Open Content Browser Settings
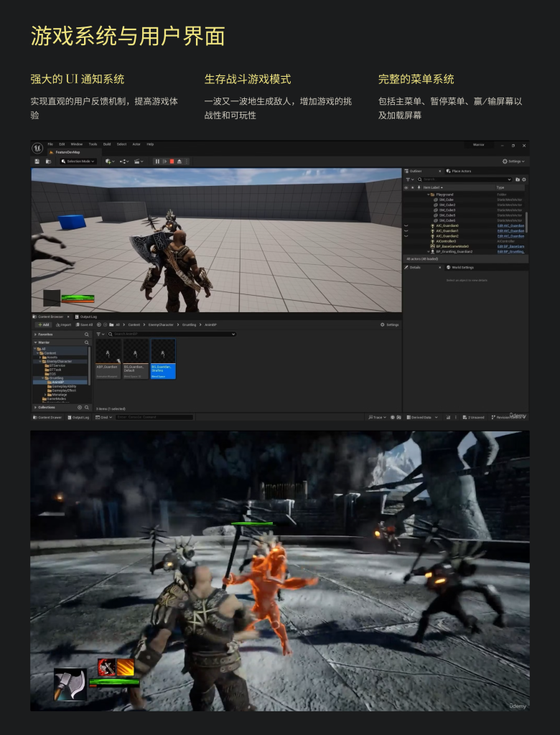The height and width of the screenshot is (735, 560). pyautogui.click(x=389, y=325)
